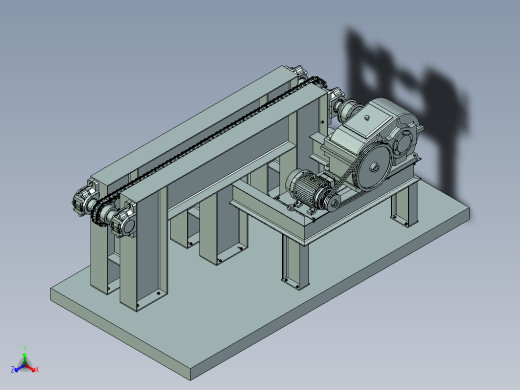Select the shaft coupling between gearbox and beam
Screen dimensions: 520x390
click(349, 109)
